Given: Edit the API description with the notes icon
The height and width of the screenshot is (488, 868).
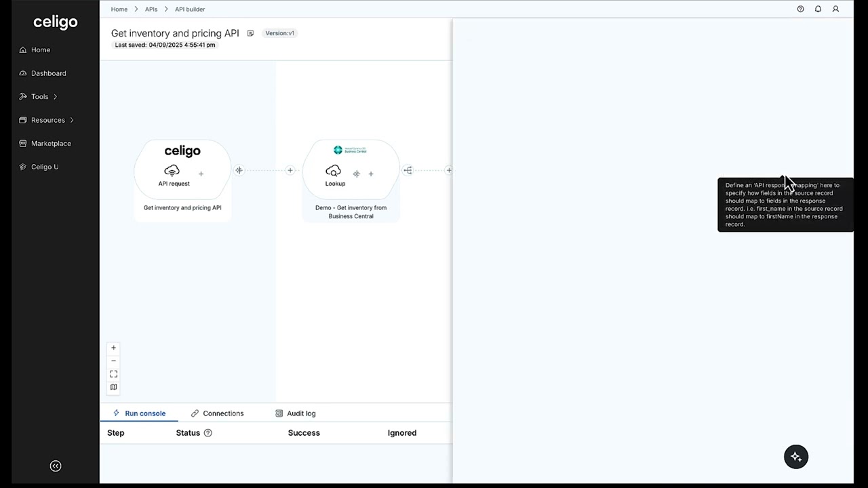Looking at the screenshot, I should [250, 33].
